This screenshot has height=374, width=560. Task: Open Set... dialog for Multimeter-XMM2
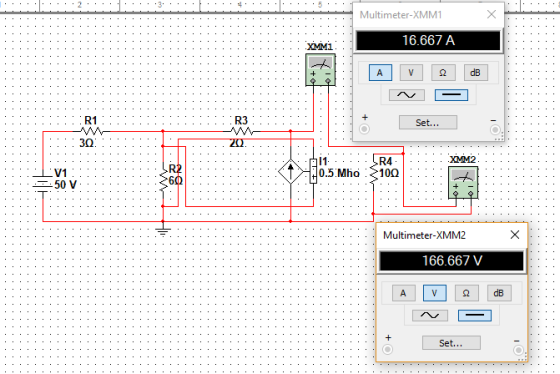click(x=451, y=343)
